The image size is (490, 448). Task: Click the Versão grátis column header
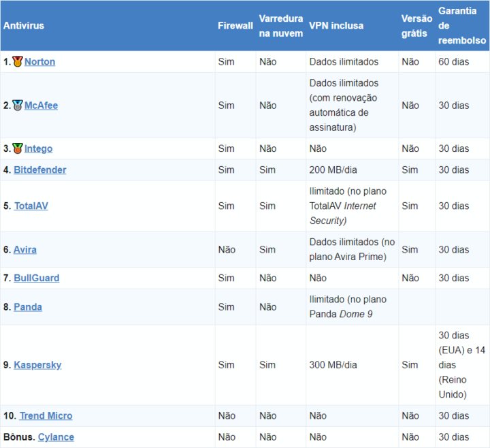pos(417,26)
